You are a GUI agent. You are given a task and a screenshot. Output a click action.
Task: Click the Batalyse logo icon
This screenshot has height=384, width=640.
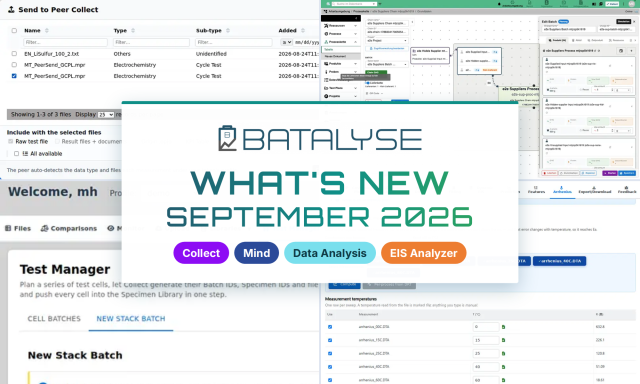tap(227, 138)
